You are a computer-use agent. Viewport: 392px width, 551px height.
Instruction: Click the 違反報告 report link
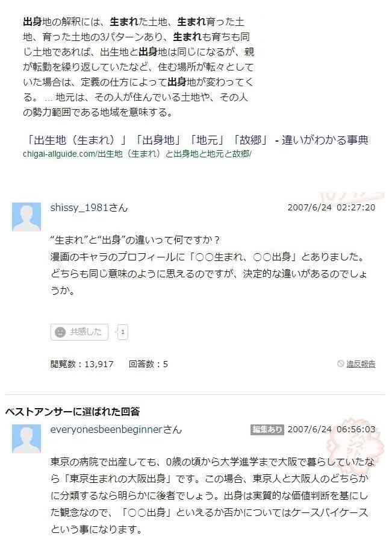point(361,364)
